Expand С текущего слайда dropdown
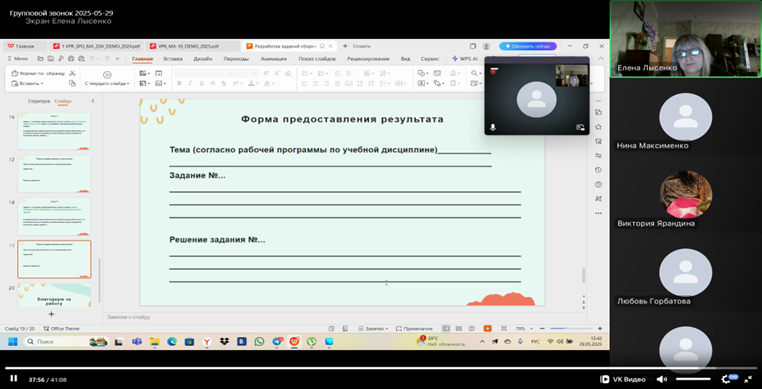This screenshot has height=389, width=762. click(107, 84)
